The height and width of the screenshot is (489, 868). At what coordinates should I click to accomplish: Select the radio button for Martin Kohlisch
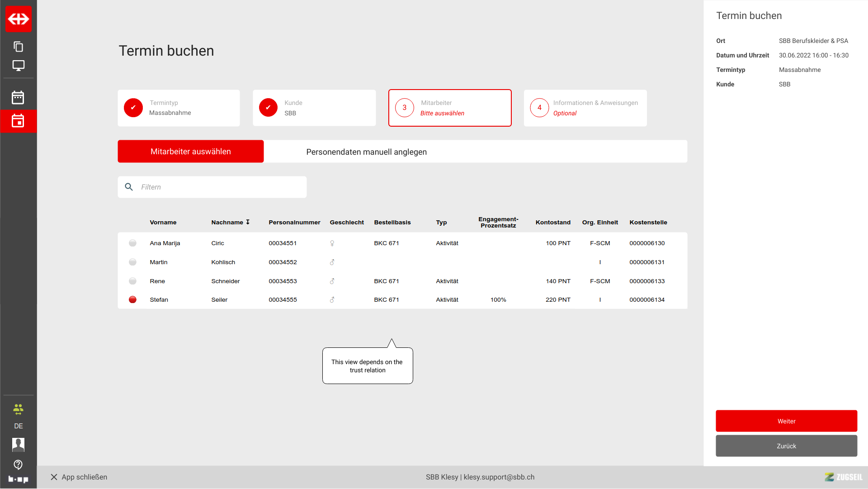132,262
